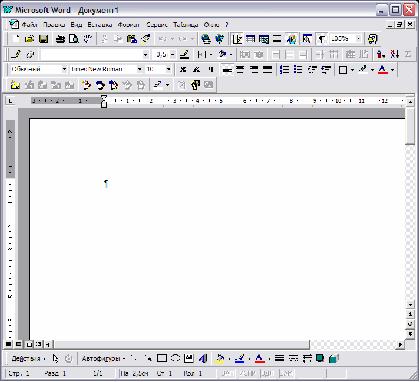This screenshot has width=420, height=382.
Task: Select the Rectangle drawing tool
Action: tap(162, 358)
